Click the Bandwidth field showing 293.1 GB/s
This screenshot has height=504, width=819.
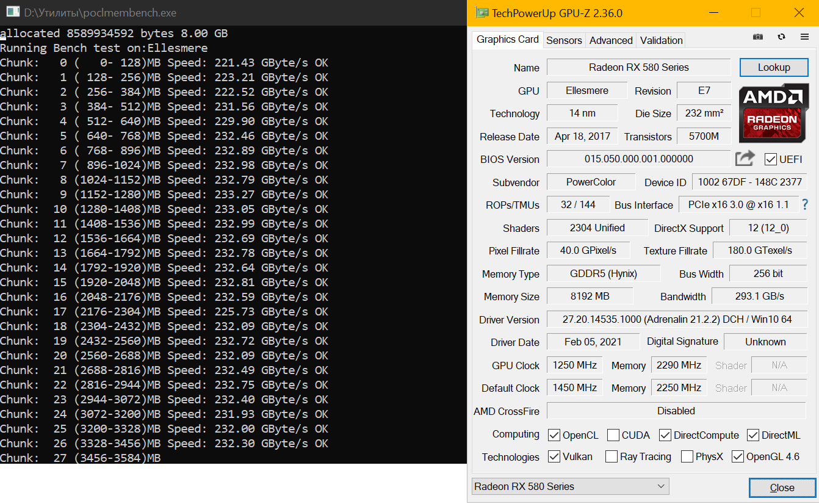[x=760, y=296]
